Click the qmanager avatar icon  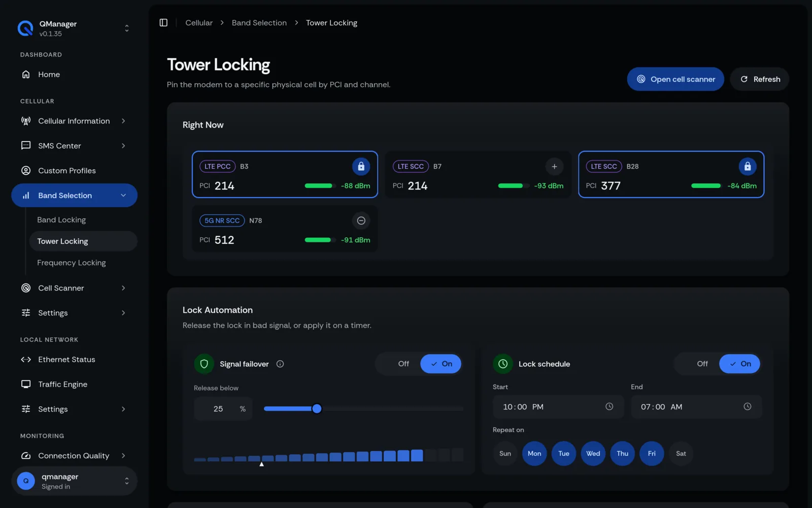pyautogui.click(x=26, y=481)
